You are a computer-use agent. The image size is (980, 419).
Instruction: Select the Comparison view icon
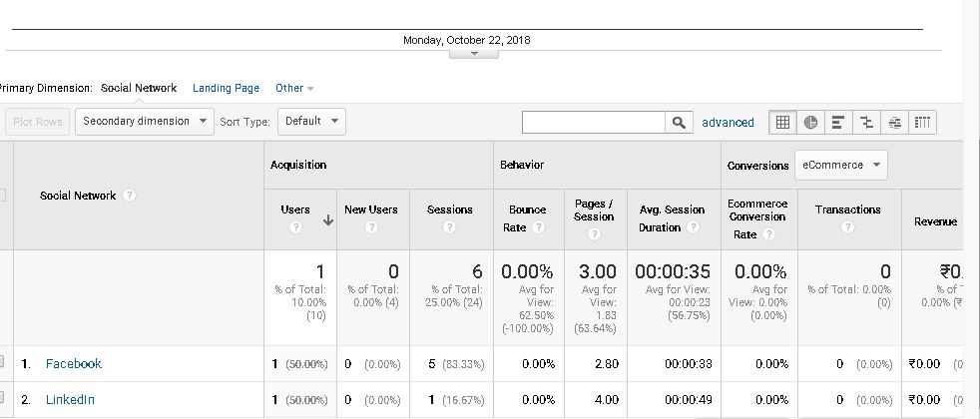866,122
